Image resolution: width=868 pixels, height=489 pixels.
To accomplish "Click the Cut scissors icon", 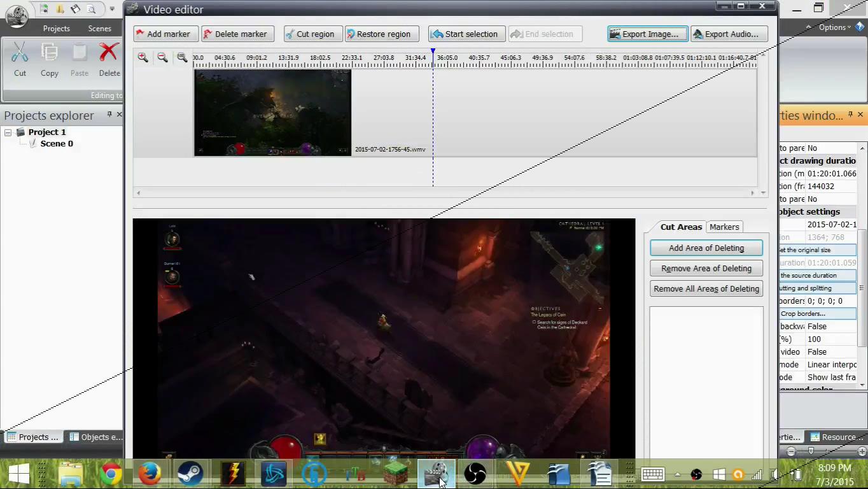I will [20, 53].
